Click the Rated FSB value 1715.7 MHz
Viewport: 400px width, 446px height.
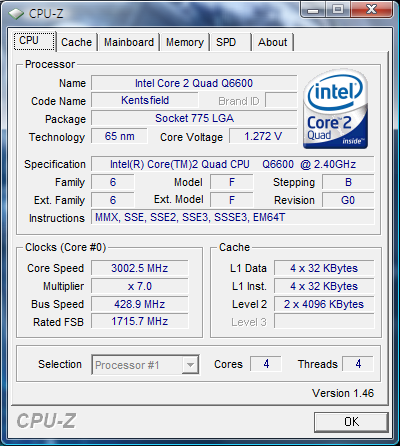[140, 322]
